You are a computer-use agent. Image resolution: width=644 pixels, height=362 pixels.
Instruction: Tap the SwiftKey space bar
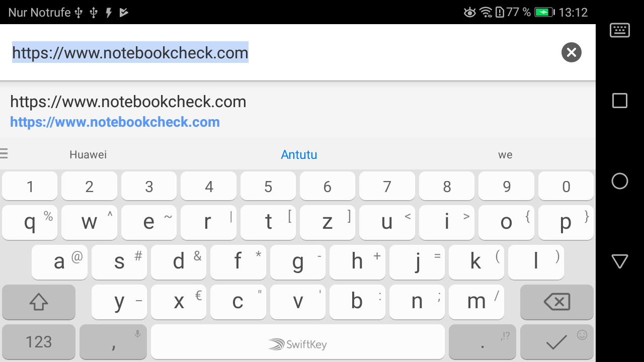[298, 342]
